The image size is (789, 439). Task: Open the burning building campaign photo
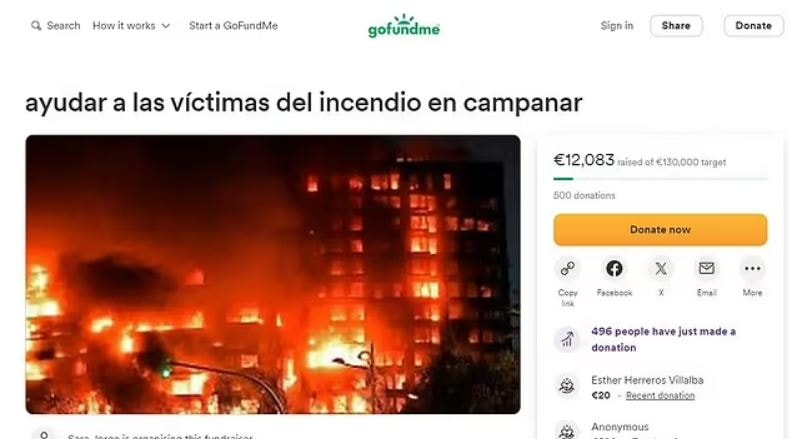273,274
